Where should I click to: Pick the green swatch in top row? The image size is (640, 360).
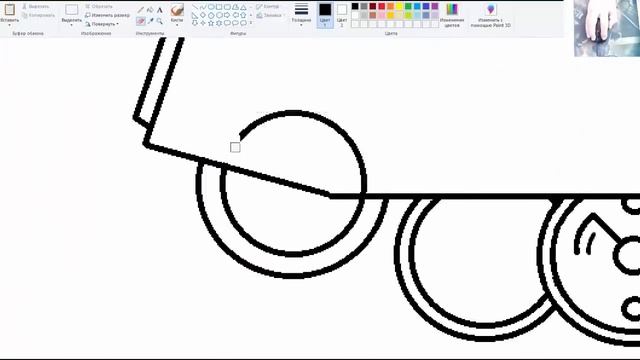(x=408, y=6)
